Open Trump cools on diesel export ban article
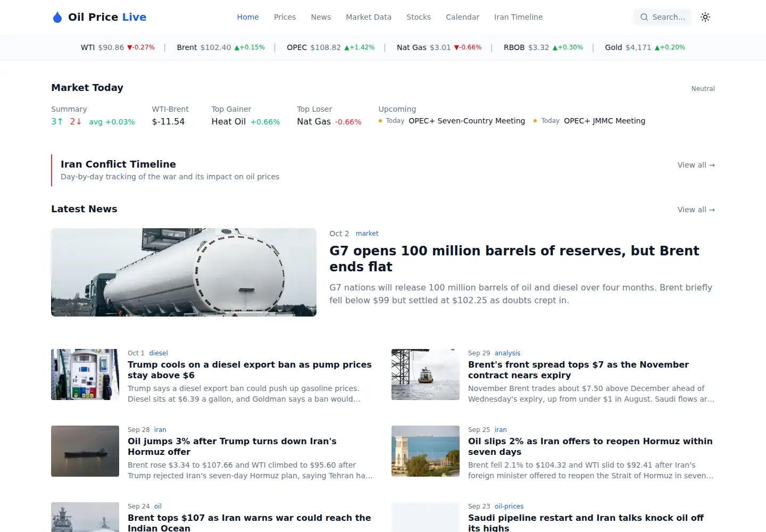 click(x=249, y=370)
